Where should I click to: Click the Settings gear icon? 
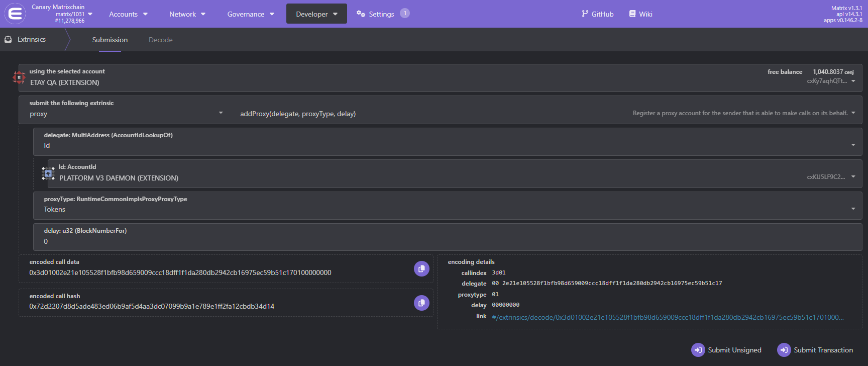coord(361,14)
